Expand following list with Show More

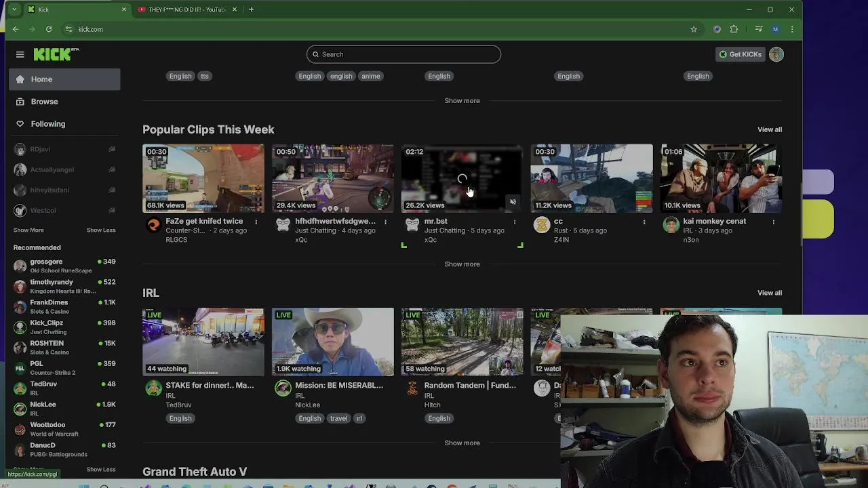coord(28,230)
